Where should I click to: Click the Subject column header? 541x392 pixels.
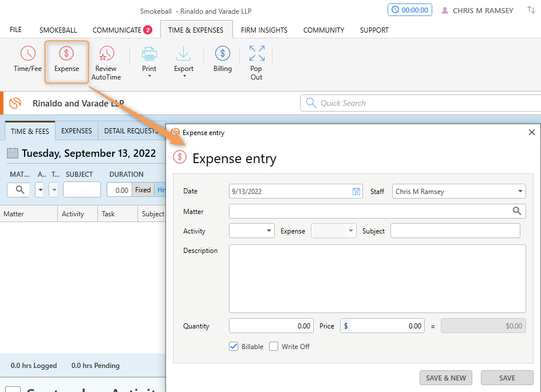pos(152,214)
